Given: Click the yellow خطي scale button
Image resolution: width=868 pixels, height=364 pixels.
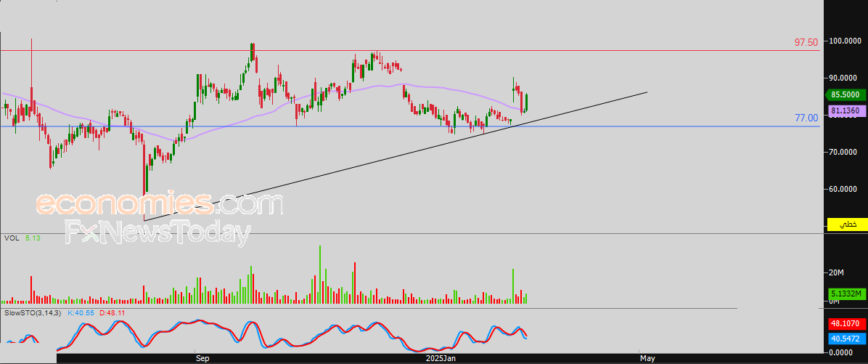Looking at the screenshot, I should (847, 225).
